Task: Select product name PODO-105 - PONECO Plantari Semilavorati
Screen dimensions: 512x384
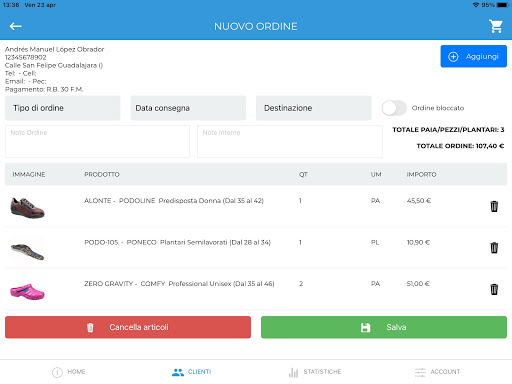Action: (x=177, y=242)
